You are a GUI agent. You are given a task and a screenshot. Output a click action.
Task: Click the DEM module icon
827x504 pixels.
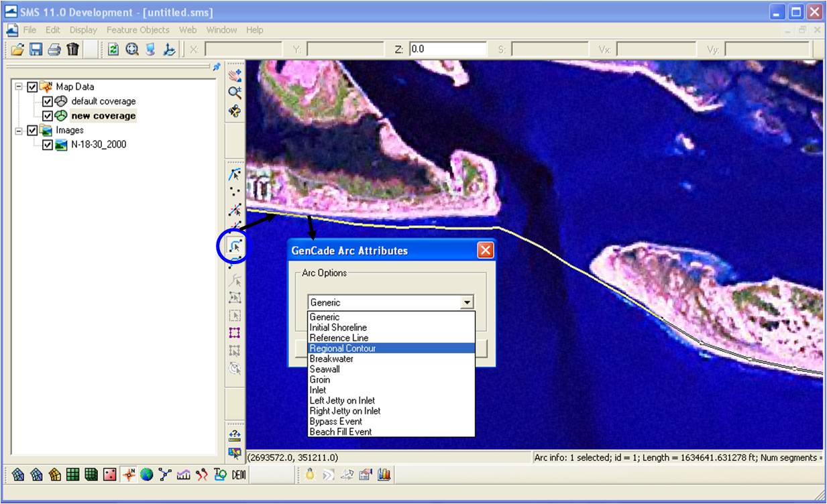[239, 475]
